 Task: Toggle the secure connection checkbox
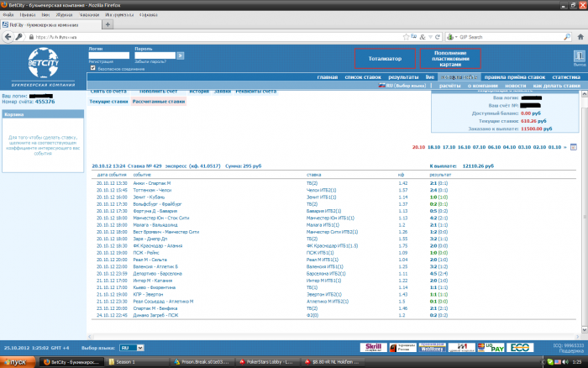click(92, 68)
